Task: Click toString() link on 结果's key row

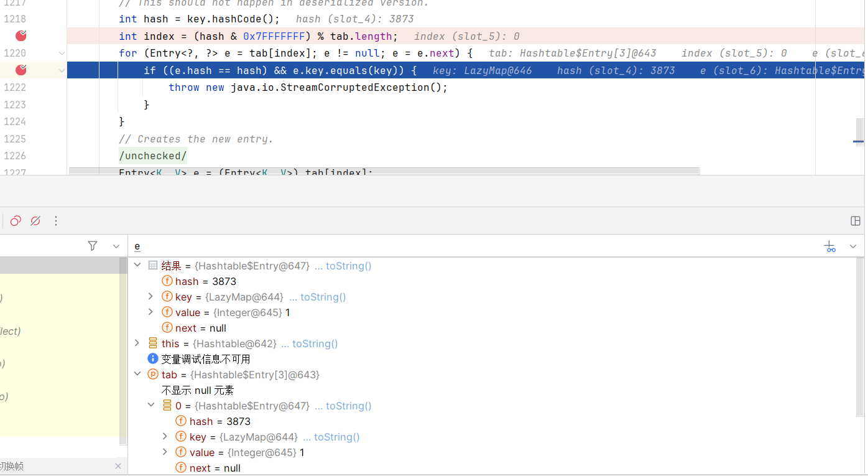Action: 323,297
